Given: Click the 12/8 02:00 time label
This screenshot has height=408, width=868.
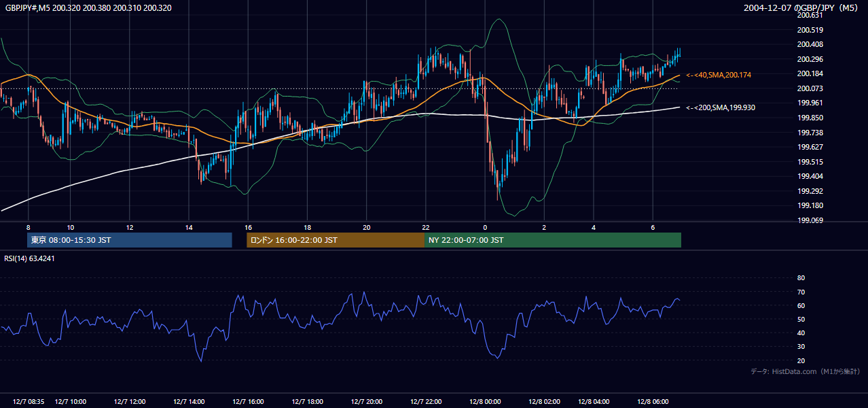Looking at the screenshot, I should coord(544,401).
